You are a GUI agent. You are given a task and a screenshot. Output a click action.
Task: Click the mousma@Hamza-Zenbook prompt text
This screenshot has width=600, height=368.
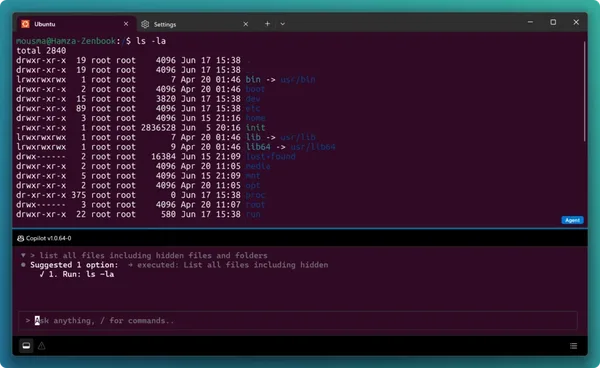pos(66,41)
